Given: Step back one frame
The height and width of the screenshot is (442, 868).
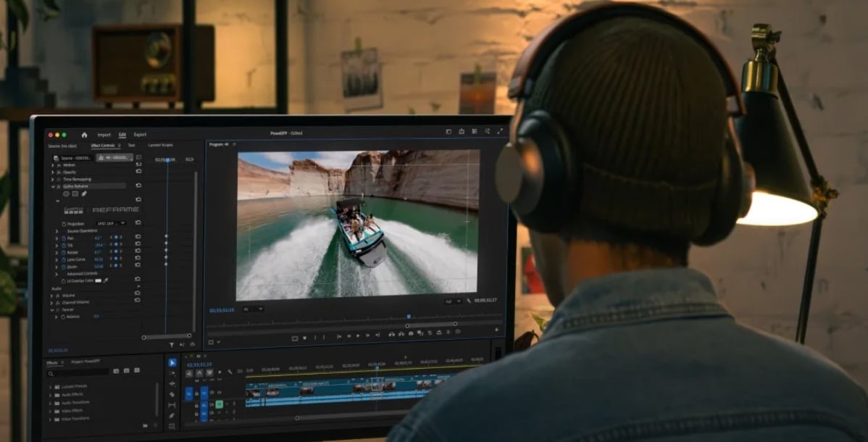Looking at the screenshot, I should tap(349, 336).
